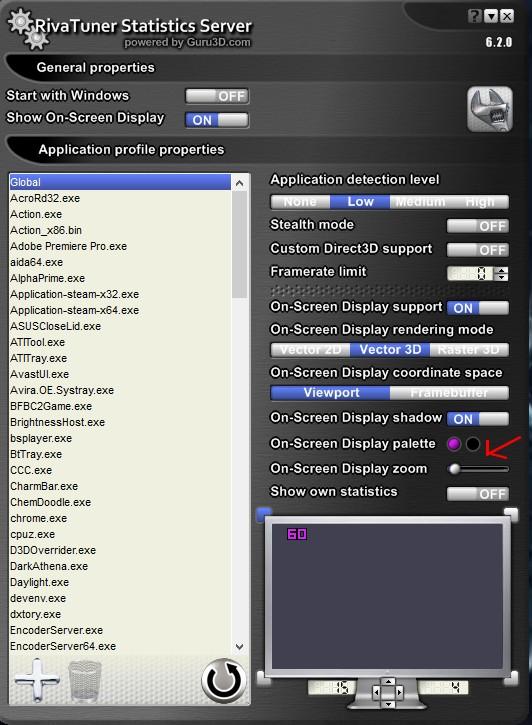The width and height of the screenshot is (532, 725).
Task: Add a new profile with plus icon
Action: (37, 680)
